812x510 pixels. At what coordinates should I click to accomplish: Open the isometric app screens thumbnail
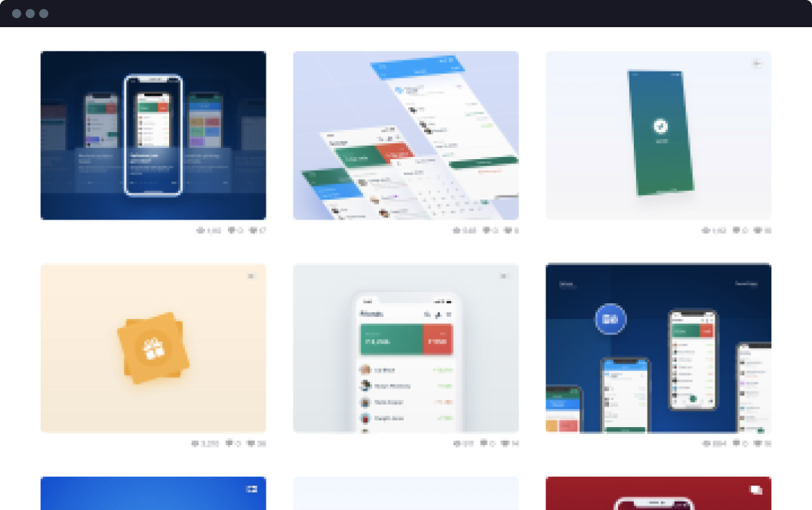pyautogui.click(x=405, y=135)
